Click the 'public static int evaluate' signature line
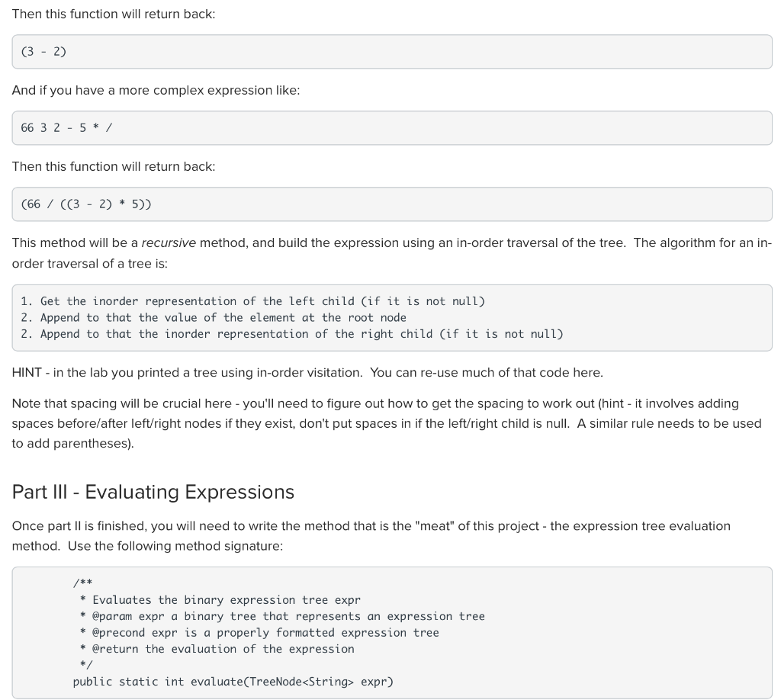 coord(233,682)
